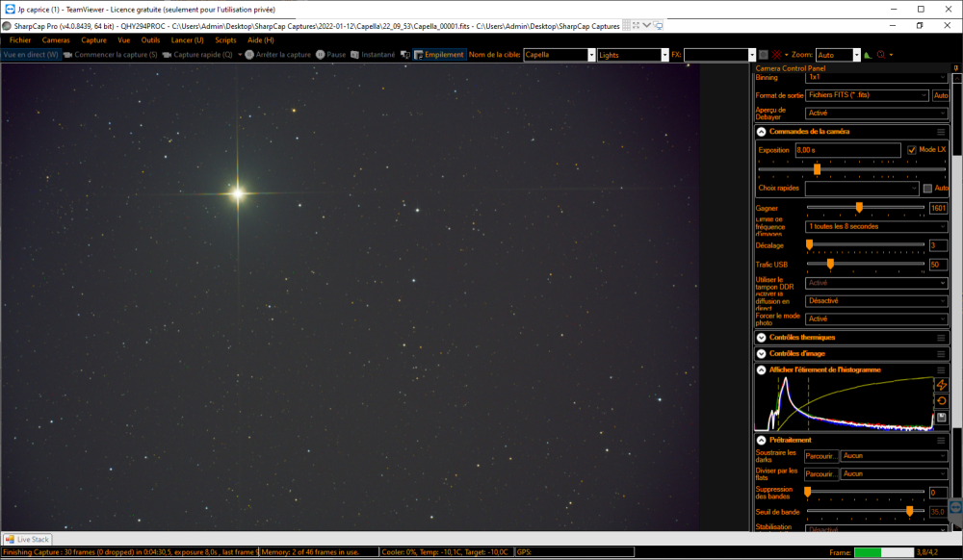This screenshot has width=963, height=560.
Task: Click the icon left of Empilement button
Action: pyautogui.click(x=404, y=55)
